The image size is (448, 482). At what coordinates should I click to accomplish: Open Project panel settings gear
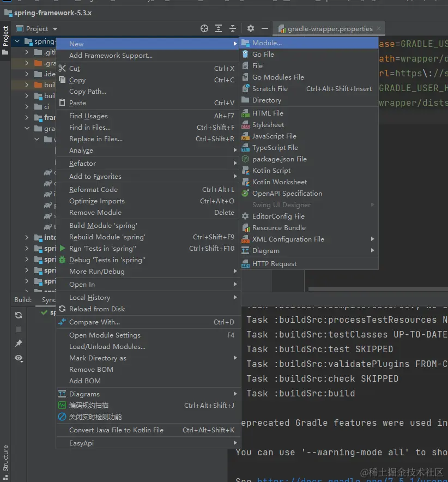click(250, 28)
